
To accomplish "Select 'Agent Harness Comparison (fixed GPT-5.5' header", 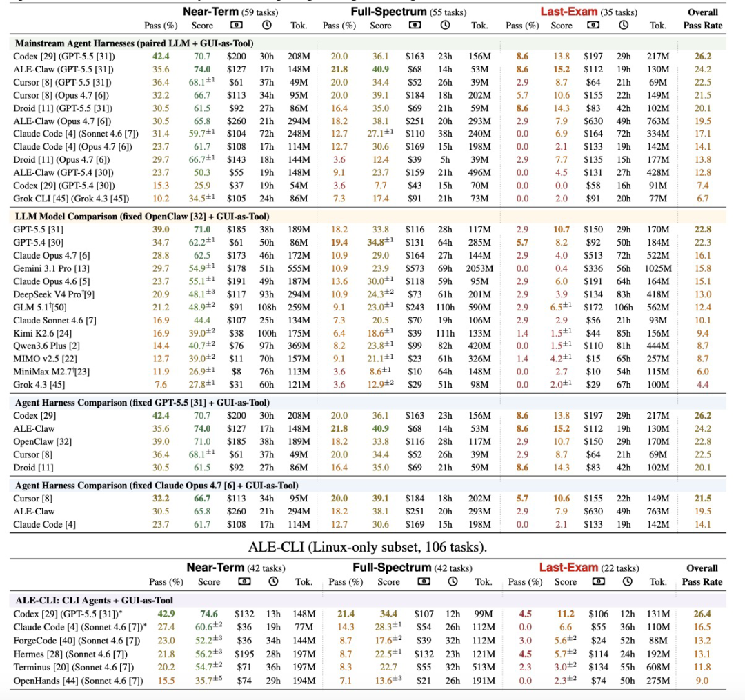I will 142,403.
